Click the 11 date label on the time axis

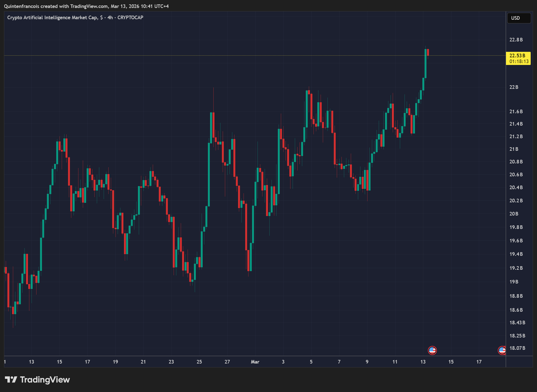coord(395,362)
